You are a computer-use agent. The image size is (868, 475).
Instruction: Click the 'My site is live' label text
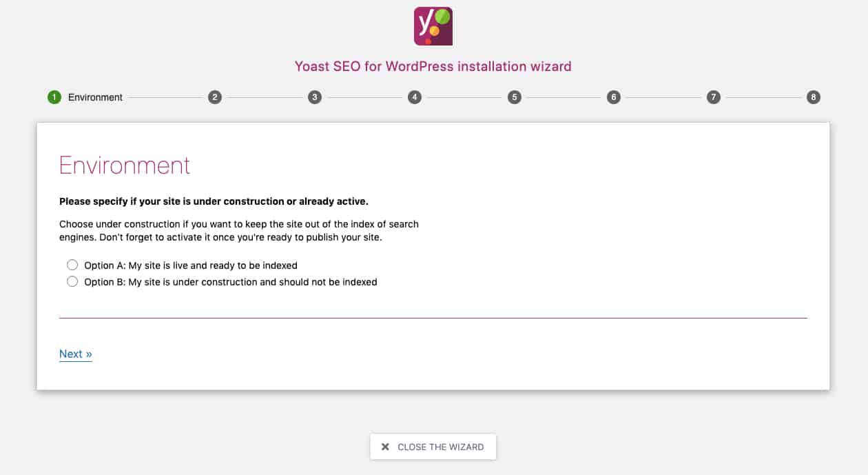[x=191, y=265]
